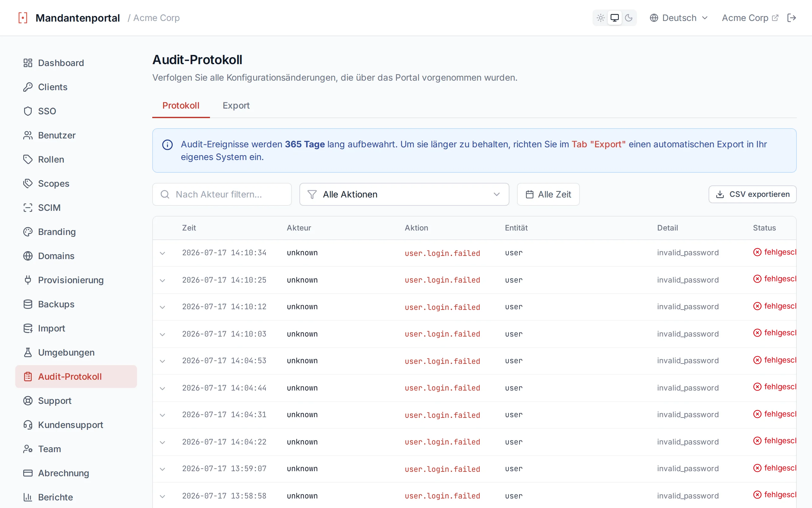Click the Mandantenportal logo icon
This screenshot has height=508, width=812.
(x=23, y=18)
